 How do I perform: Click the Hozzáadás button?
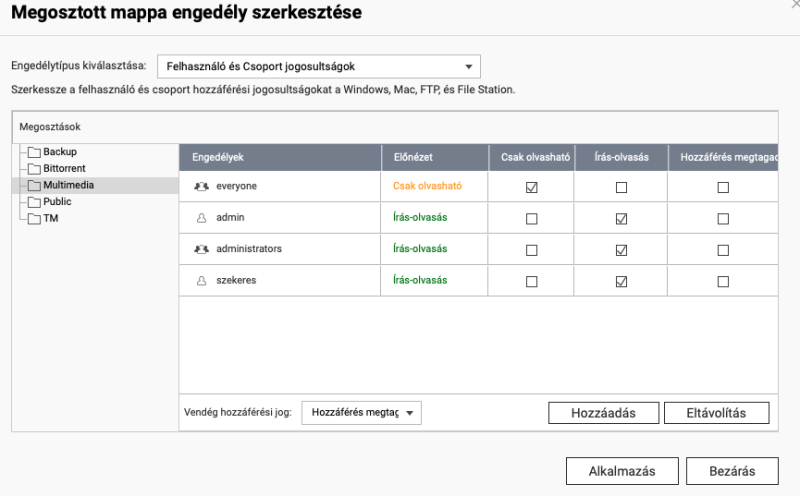point(604,413)
